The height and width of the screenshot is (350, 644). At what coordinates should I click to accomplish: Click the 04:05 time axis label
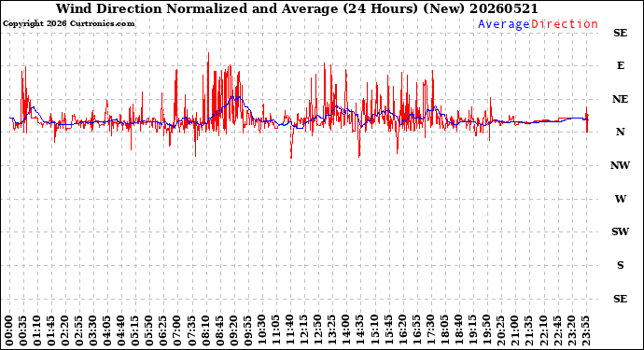[107, 330]
